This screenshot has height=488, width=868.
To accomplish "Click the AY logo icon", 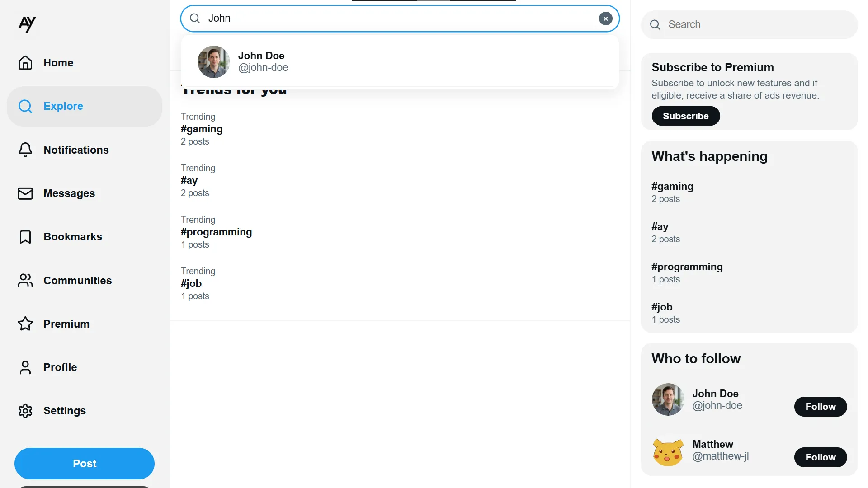I will coord(27,24).
